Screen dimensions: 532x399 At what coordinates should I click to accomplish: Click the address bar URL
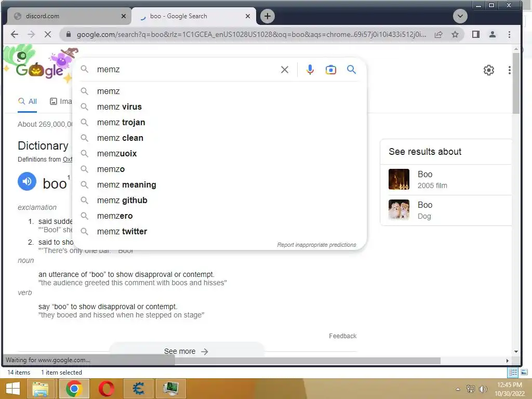pyautogui.click(x=251, y=34)
